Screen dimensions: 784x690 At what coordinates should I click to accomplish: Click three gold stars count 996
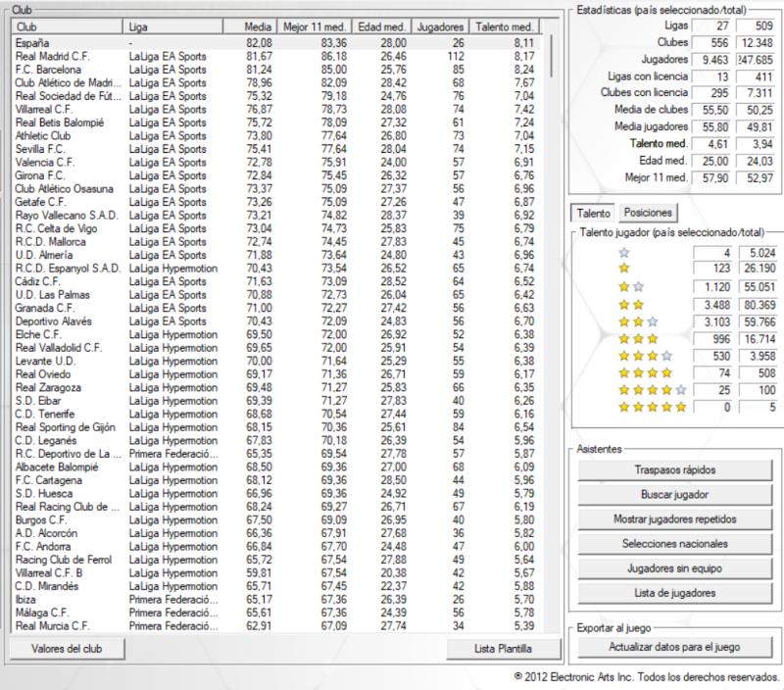click(712, 339)
